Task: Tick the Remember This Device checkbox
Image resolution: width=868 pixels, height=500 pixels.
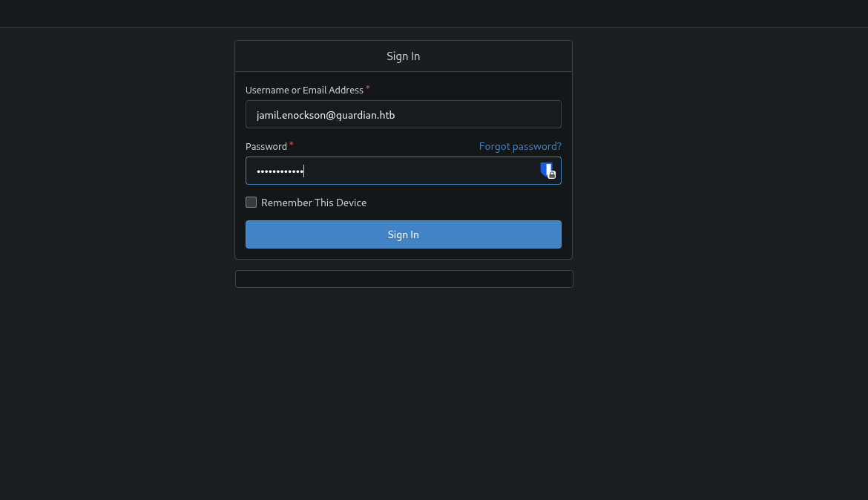Action: pyautogui.click(x=251, y=203)
